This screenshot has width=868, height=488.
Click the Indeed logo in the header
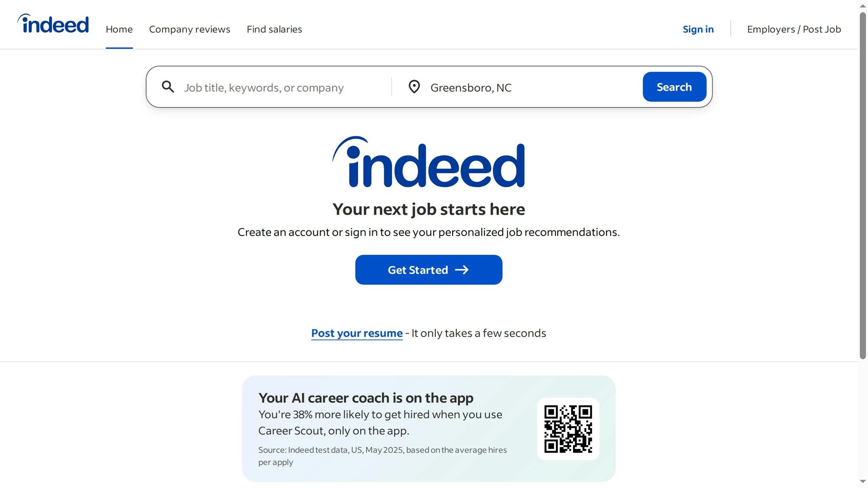coord(53,24)
